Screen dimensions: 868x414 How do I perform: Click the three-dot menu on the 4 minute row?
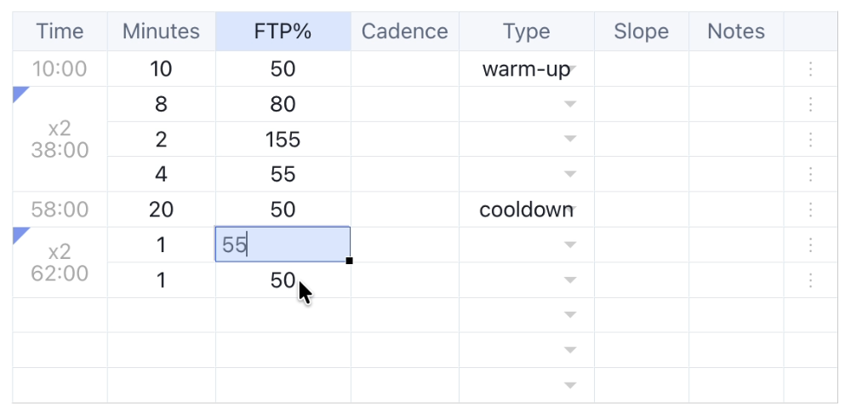click(x=810, y=174)
